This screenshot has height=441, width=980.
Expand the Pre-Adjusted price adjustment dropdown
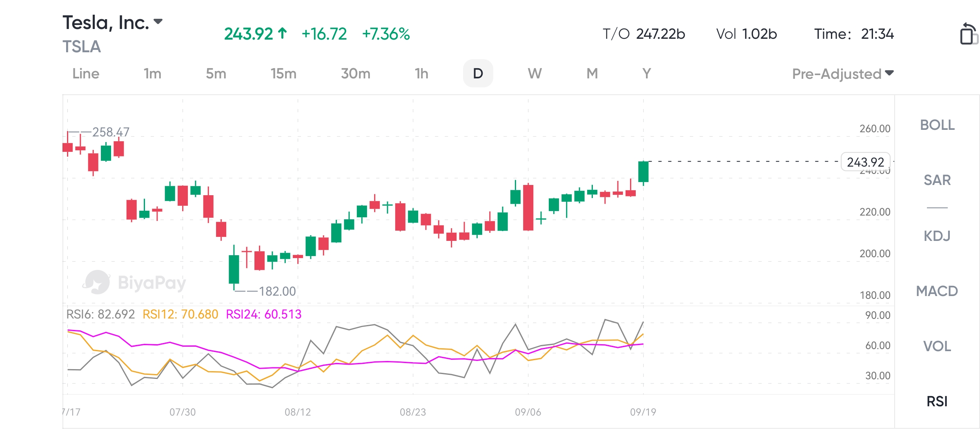pyautogui.click(x=843, y=74)
